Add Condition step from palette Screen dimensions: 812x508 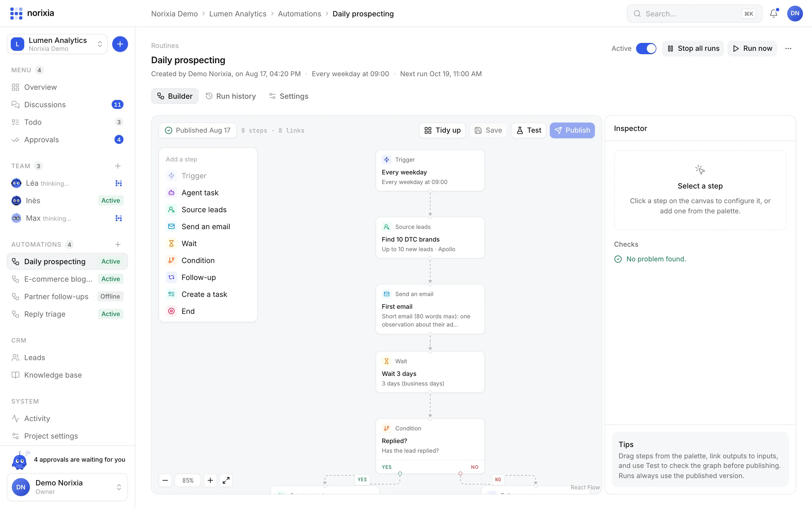point(208,260)
